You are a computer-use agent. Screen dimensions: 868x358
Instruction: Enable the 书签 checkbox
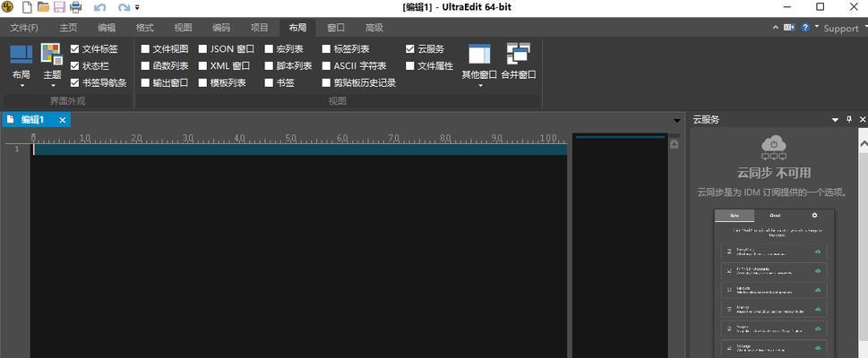(269, 83)
